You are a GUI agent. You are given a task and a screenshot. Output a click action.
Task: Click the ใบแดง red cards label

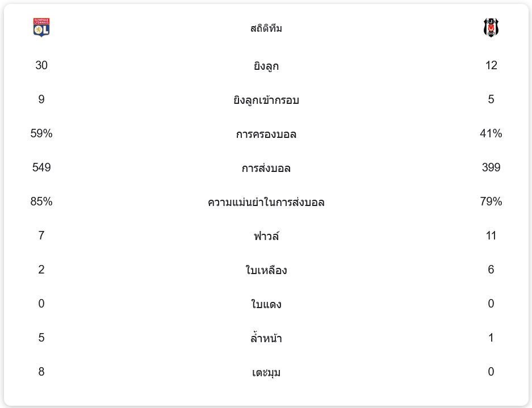tap(266, 304)
